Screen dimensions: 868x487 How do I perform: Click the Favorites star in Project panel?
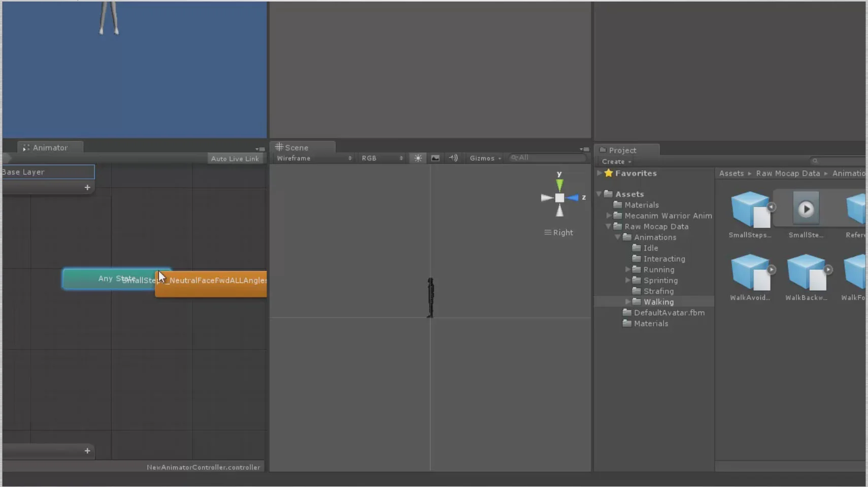(x=609, y=173)
